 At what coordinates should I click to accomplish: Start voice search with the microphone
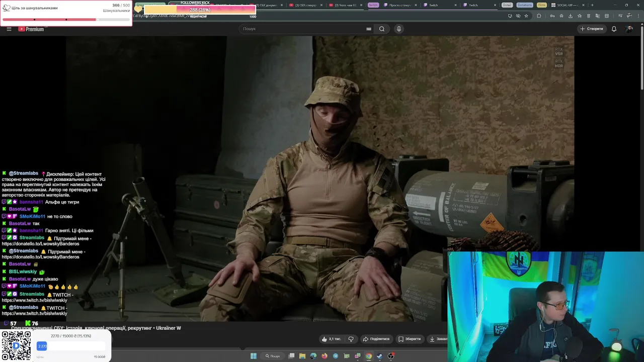tap(399, 29)
